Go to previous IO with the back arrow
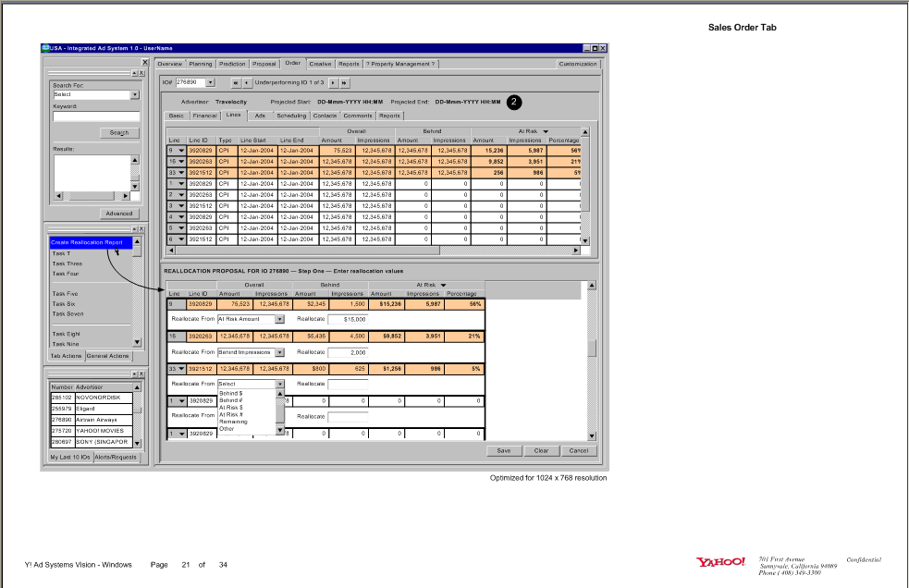909x588 pixels. point(248,82)
